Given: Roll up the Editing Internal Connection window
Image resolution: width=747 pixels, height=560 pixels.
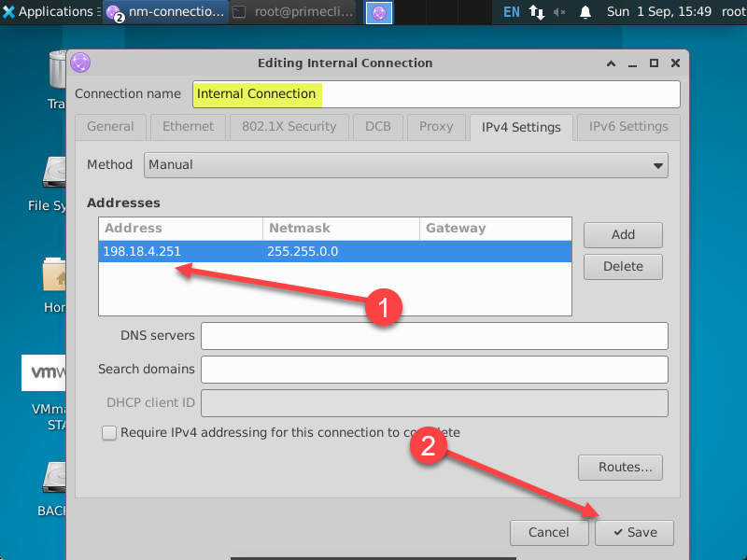Looking at the screenshot, I should 611,63.
